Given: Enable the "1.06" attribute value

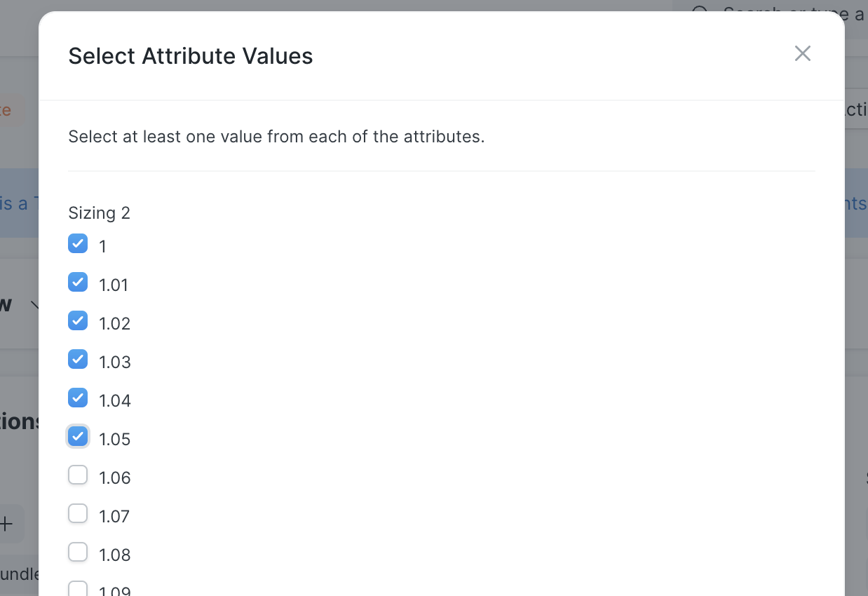Looking at the screenshot, I should click(x=78, y=475).
